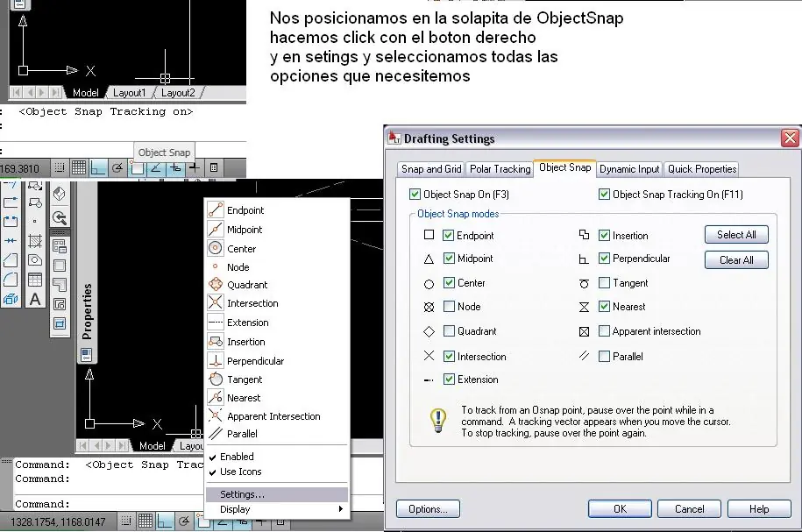
Task: Click OK in Drafting Settings
Action: [620, 509]
